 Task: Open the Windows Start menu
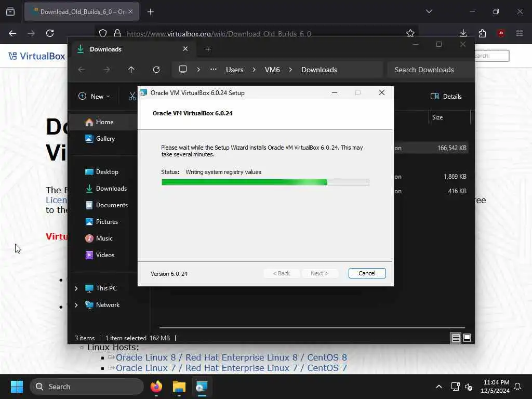(x=17, y=387)
